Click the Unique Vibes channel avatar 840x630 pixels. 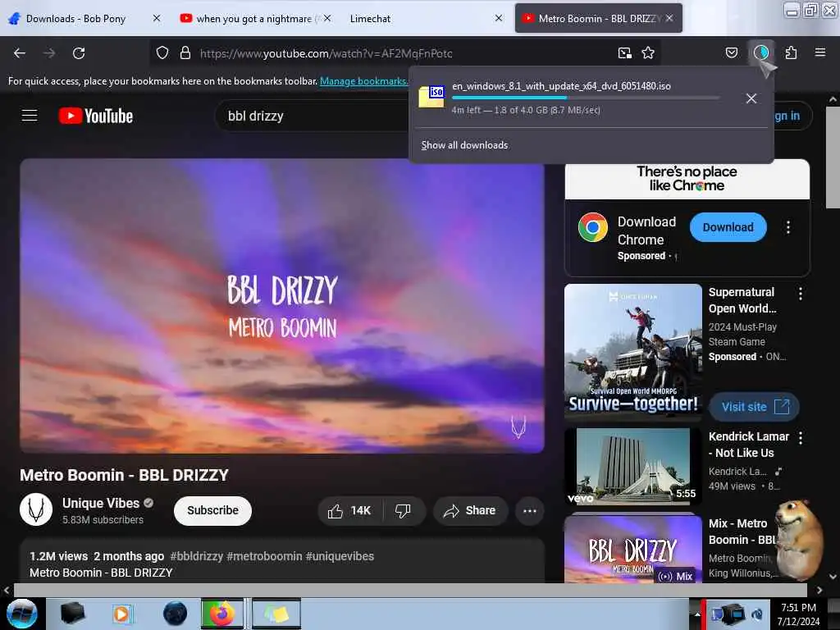(36, 509)
